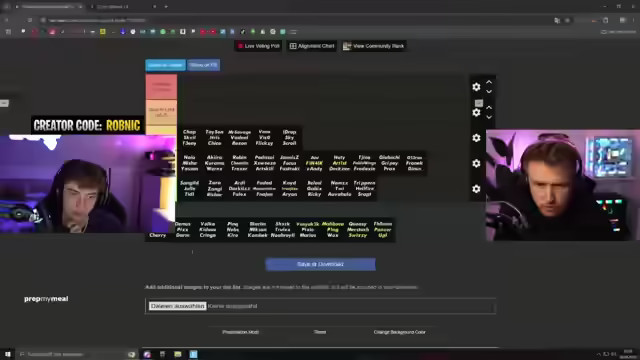Select the Robin team tile

239,163
